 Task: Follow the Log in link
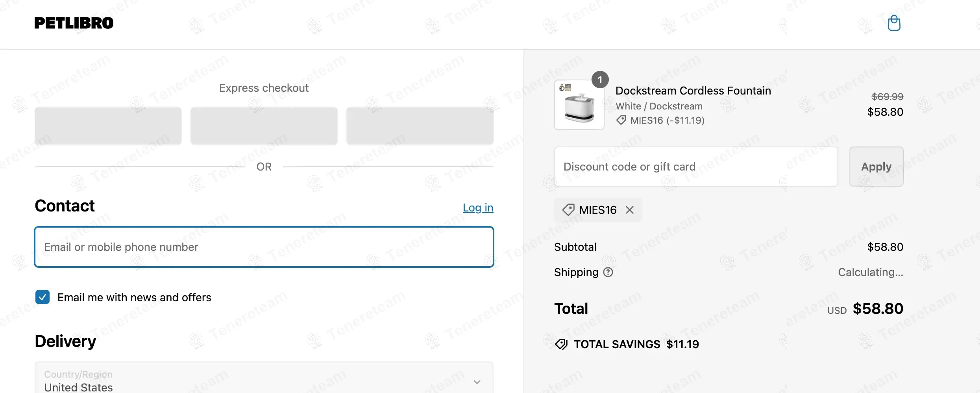click(478, 208)
